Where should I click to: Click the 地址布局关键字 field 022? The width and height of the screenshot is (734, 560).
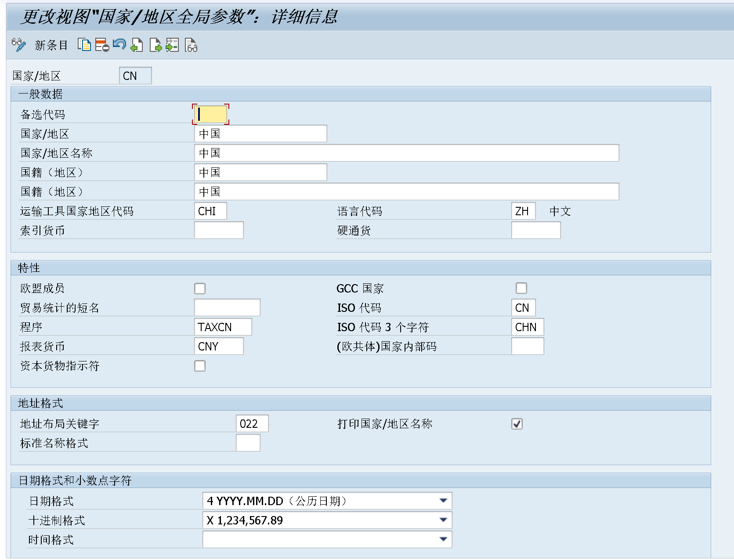[x=252, y=423]
